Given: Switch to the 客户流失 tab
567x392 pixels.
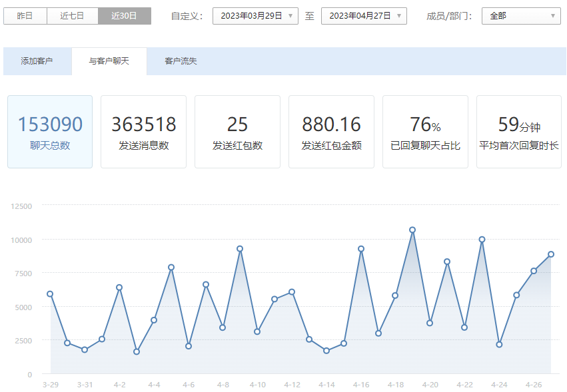Looking at the screenshot, I should tap(181, 61).
